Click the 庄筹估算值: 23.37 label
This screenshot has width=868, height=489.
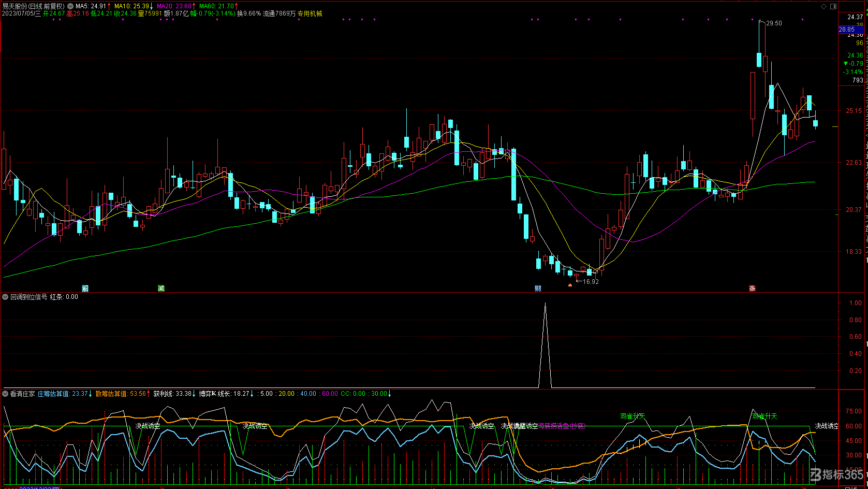click(x=63, y=394)
